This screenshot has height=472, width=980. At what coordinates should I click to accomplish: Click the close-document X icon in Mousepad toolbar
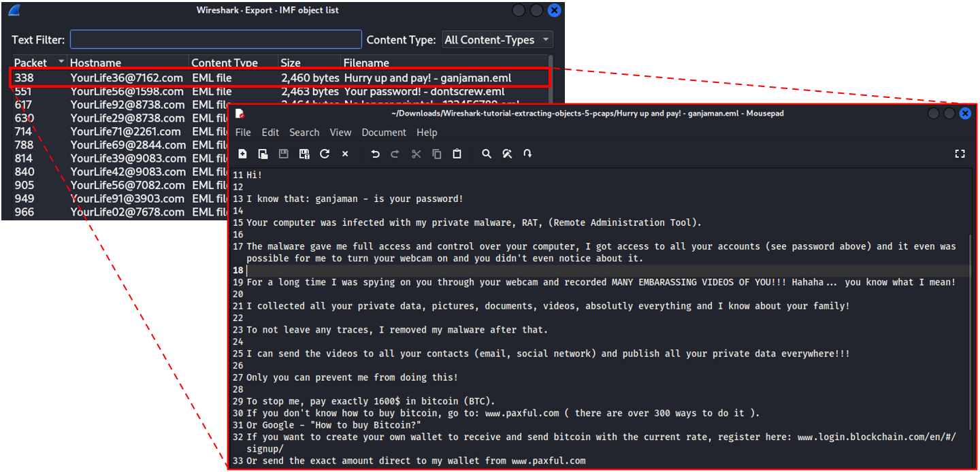[345, 154]
